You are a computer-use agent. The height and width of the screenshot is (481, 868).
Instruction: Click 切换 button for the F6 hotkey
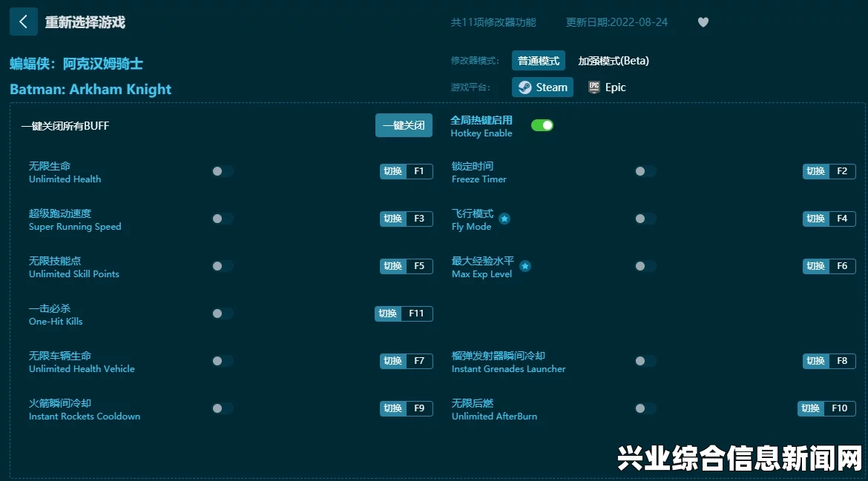click(x=816, y=267)
